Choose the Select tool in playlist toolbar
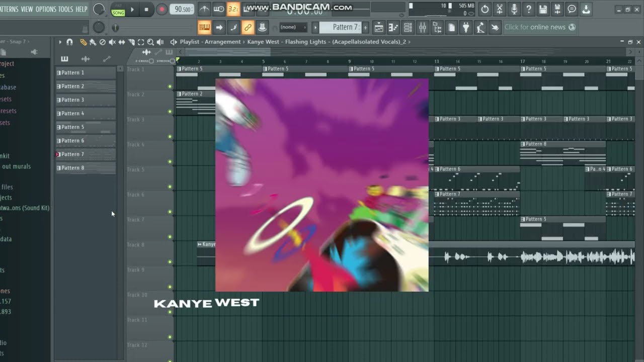 click(x=141, y=42)
